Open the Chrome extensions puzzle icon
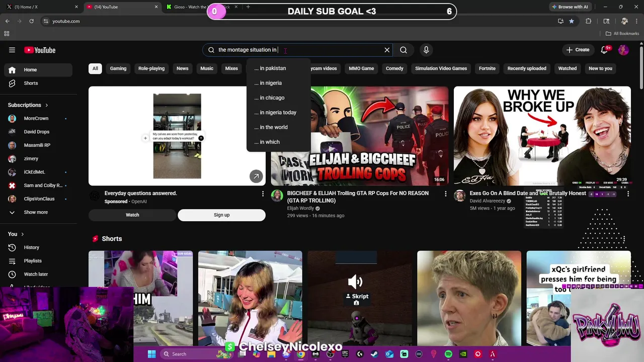The width and height of the screenshot is (644, 362). [588, 21]
